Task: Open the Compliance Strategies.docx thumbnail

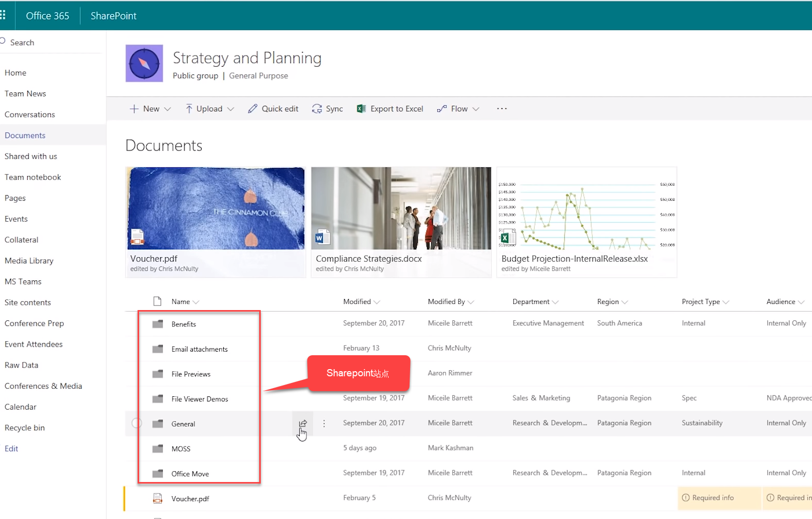Action: 401,222
